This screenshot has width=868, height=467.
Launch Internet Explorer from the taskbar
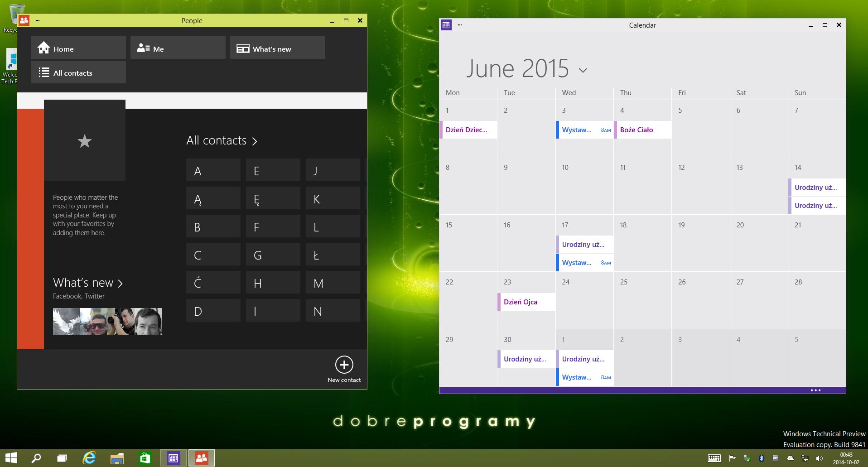point(89,458)
